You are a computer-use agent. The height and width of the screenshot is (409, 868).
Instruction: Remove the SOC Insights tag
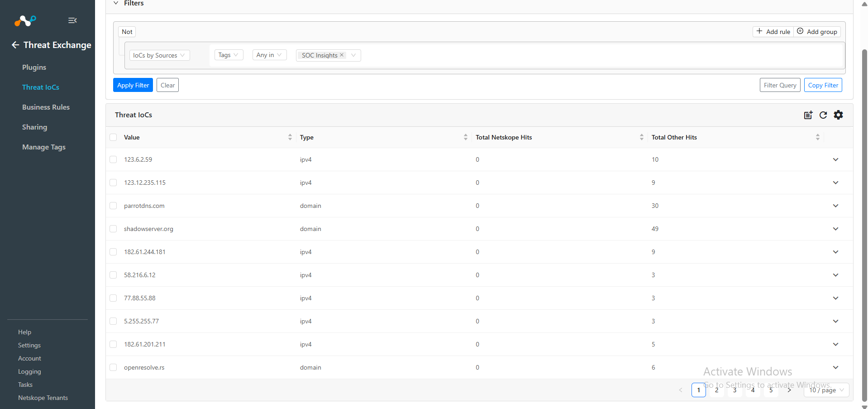coord(342,55)
